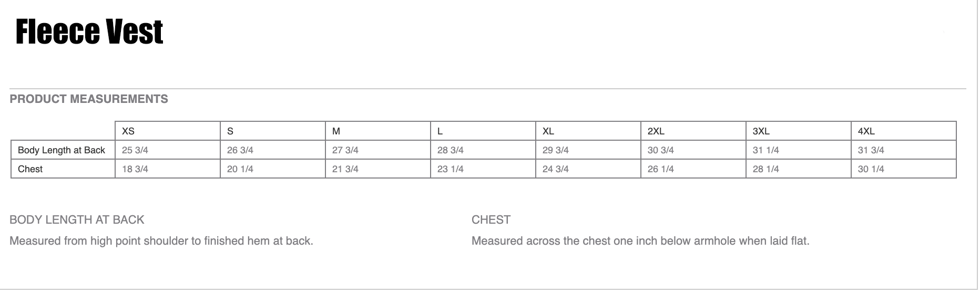Click the Fleece Vest heading
The image size is (980, 293).
[x=89, y=32]
